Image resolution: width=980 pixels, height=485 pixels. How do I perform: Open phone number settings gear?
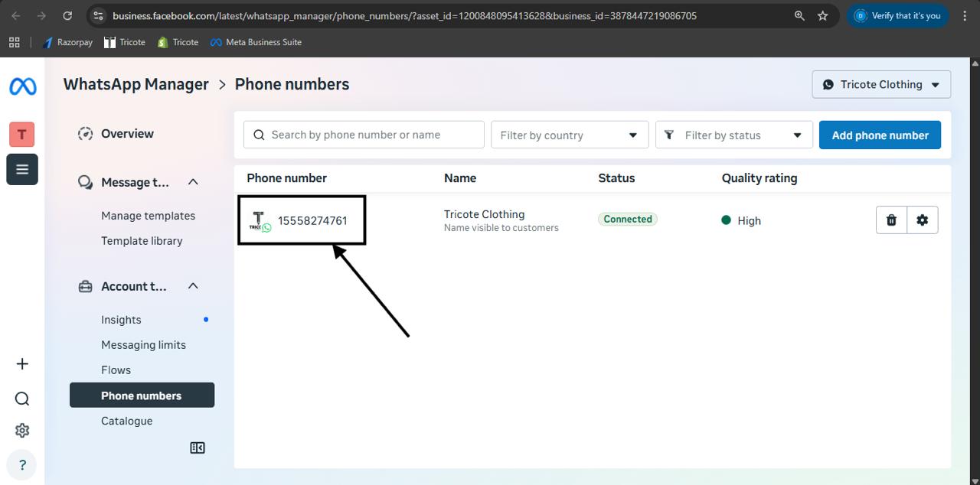pos(923,220)
